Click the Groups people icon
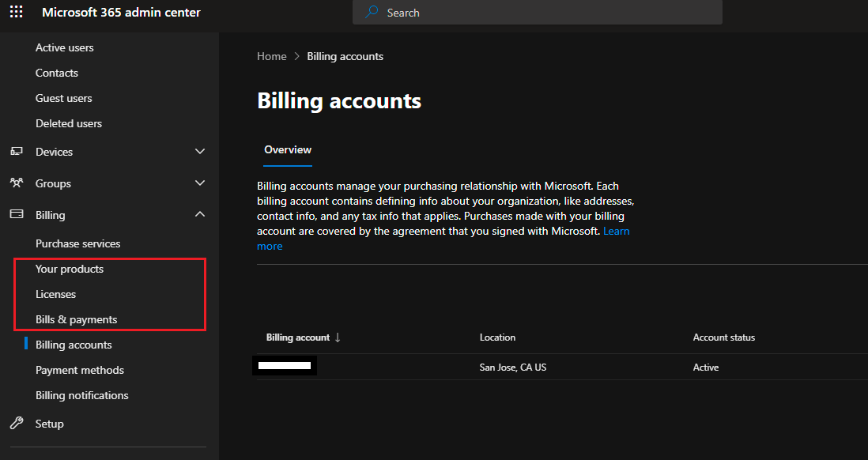The width and height of the screenshot is (868, 460). click(x=17, y=183)
